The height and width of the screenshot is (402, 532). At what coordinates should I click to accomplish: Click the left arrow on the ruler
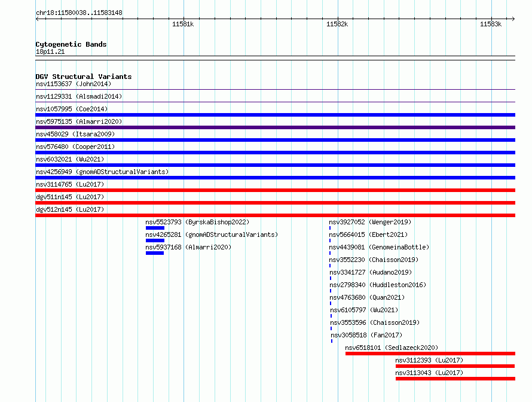click(x=37, y=19)
